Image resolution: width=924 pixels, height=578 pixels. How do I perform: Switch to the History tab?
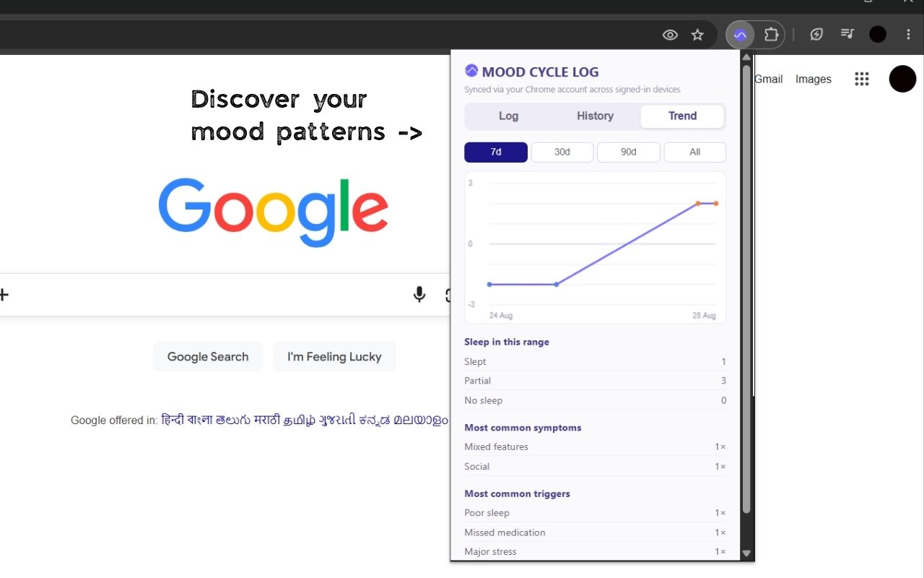point(595,116)
